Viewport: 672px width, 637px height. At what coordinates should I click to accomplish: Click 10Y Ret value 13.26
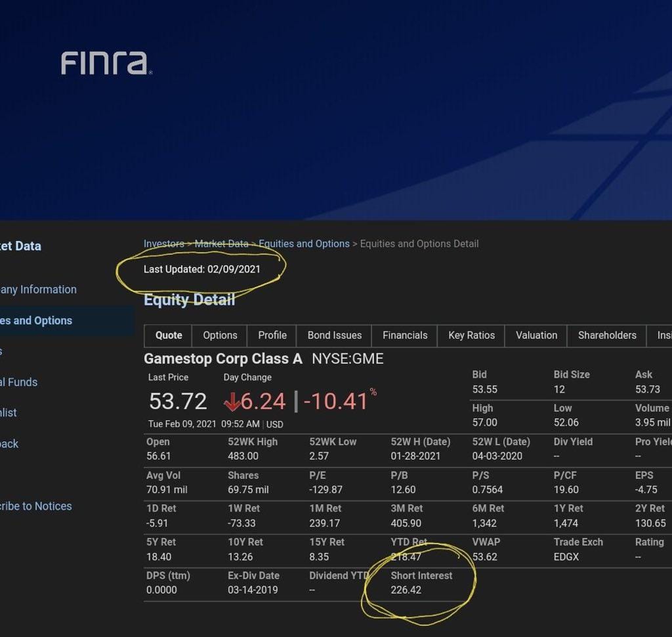pyautogui.click(x=240, y=557)
